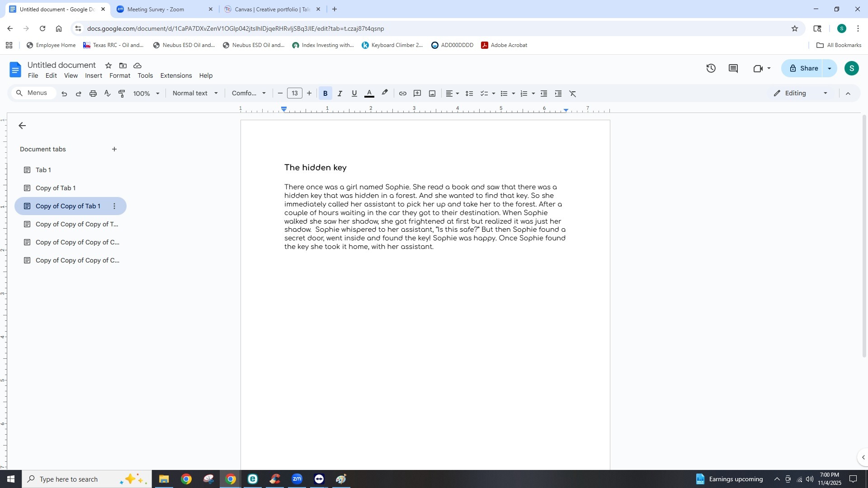Open the text color picker
This screenshot has height=488, width=868.
tap(369, 93)
